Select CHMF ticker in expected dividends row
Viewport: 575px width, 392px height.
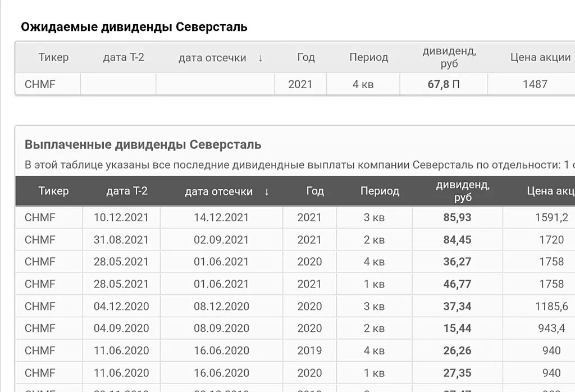coord(40,84)
